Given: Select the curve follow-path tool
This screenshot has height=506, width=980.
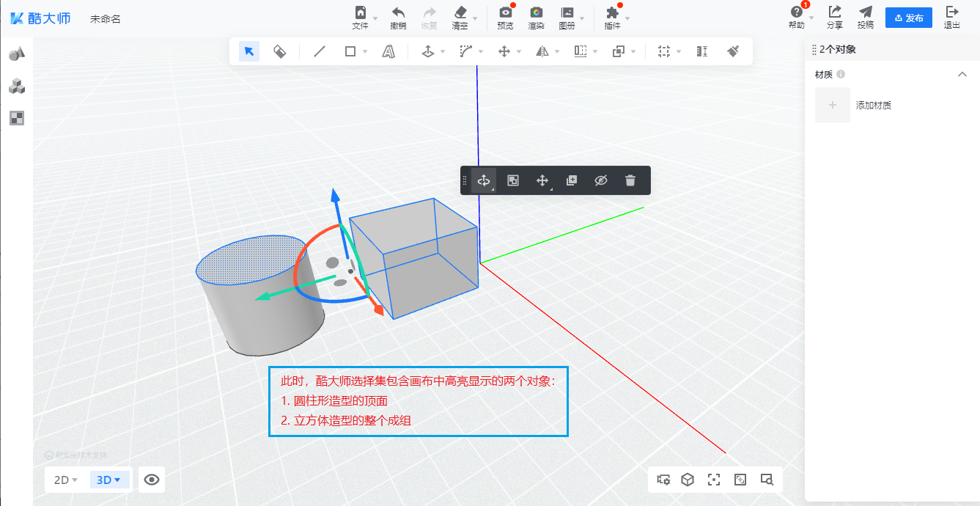Looking at the screenshot, I should click(466, 51).
